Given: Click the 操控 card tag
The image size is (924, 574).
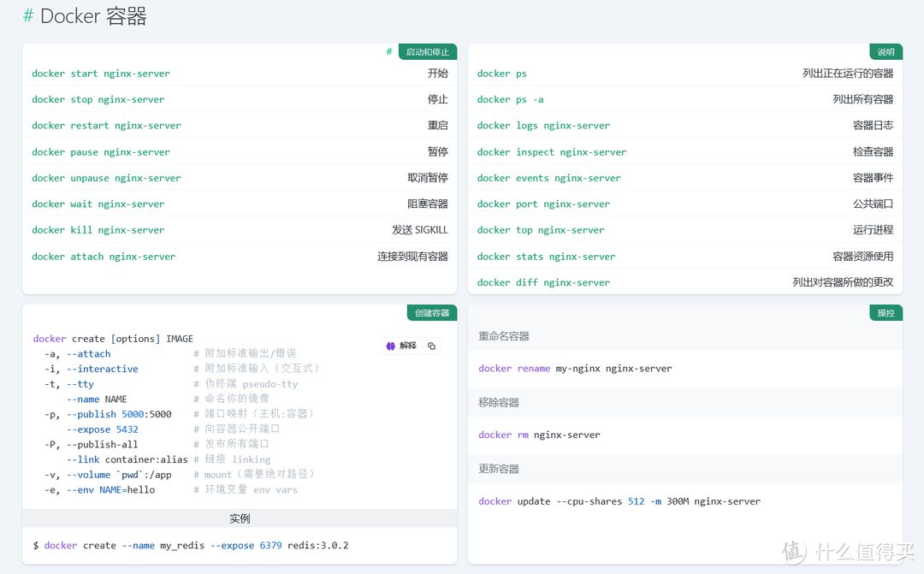Looking at the screenshot, I should click(885, 313).
